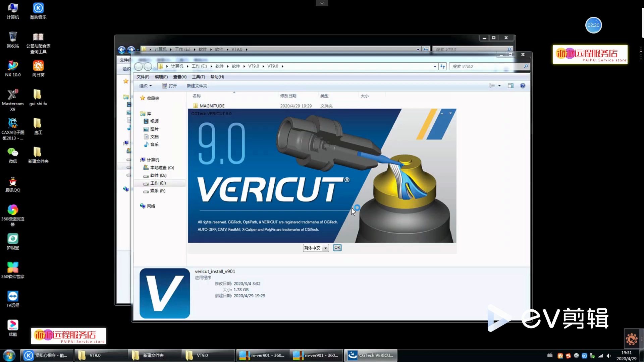Screen dimensions: 644x362
Task: Open 软件 (D:) drive
Action: (155, 175)
